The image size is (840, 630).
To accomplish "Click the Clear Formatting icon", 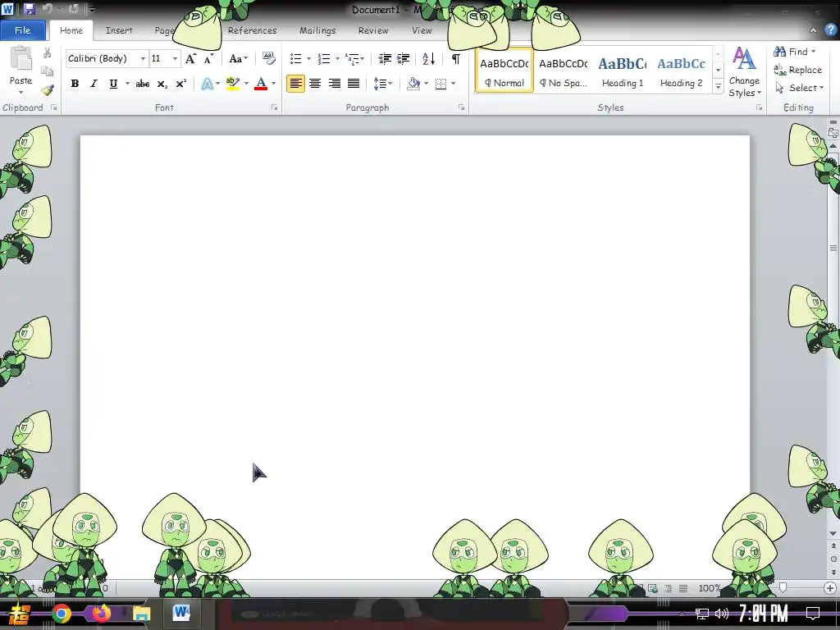I will pos(268,58).
